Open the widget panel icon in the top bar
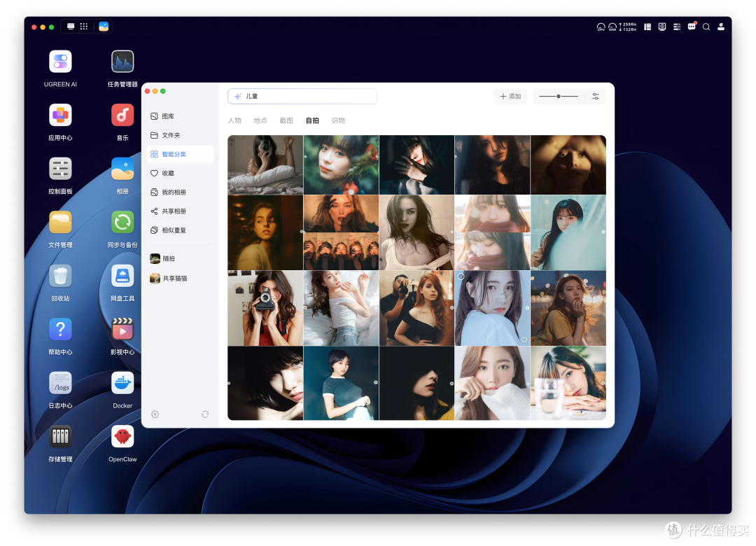756x546 pixels. pos(647,27)
